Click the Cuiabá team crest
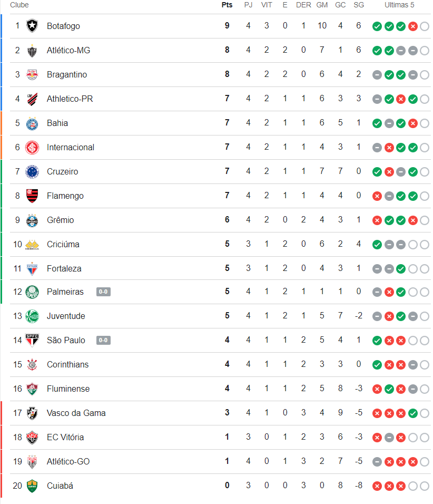 pos(32,486)
